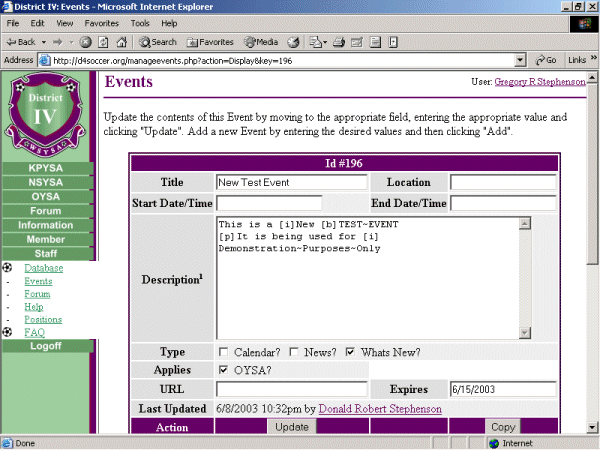Click the Home icon in toolbar
This screenshot has width=600, height=450.
point(121,42)
